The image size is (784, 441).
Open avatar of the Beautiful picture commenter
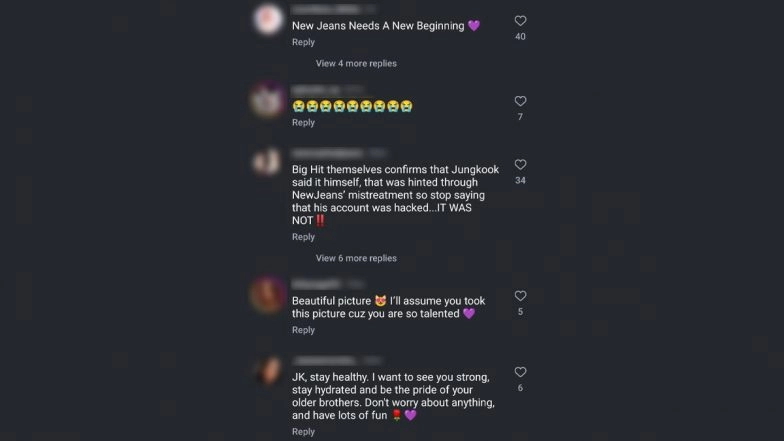coord(268,295)
